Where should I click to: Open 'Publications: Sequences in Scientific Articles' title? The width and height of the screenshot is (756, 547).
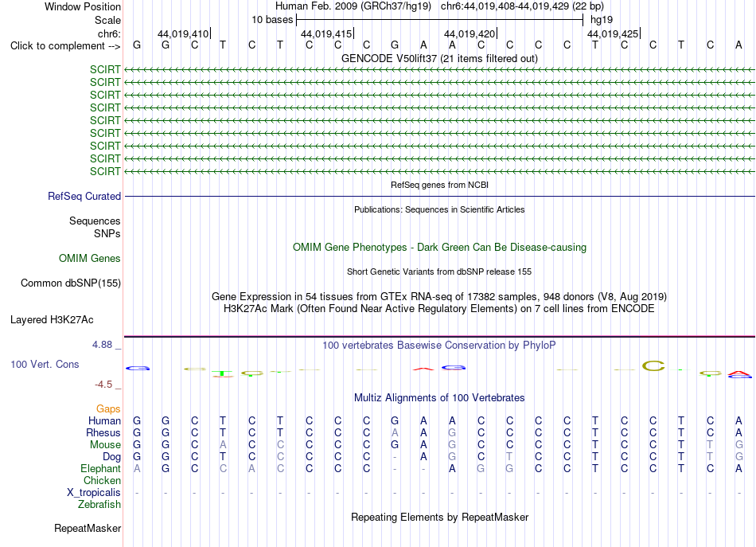point(439,209)
